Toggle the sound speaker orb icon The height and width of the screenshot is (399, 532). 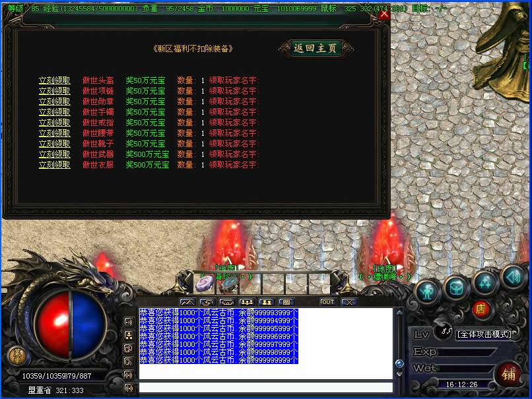tap(514, 276)
